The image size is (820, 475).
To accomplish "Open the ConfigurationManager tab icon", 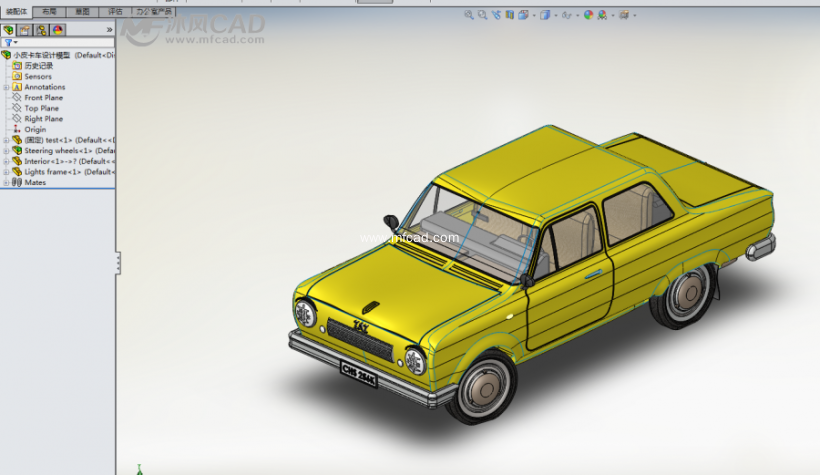I will (41, 31).
